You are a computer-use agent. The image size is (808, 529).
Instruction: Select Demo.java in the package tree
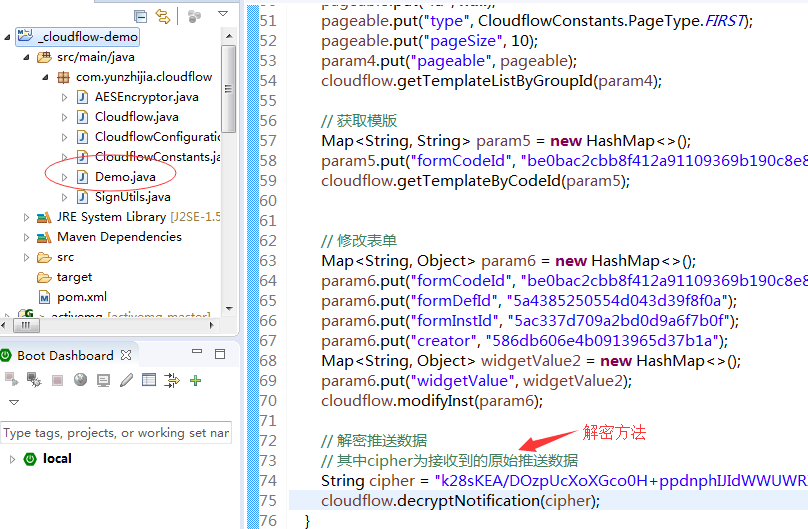coord(124,177)
